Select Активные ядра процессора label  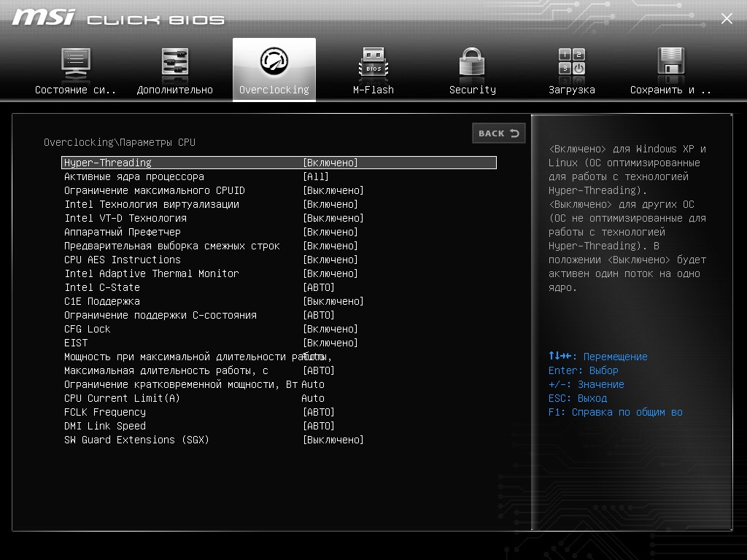pos(134,176)
